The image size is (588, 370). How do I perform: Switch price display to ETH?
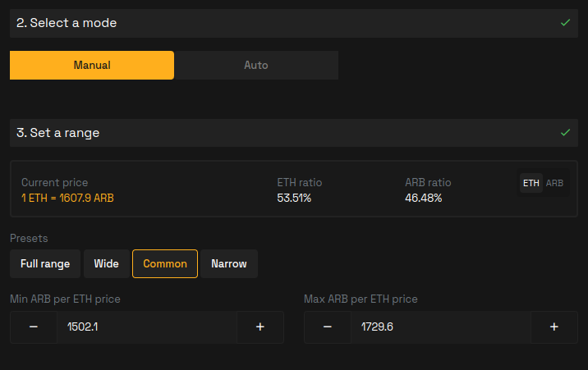pyautogui.click(x=531, y=183)
